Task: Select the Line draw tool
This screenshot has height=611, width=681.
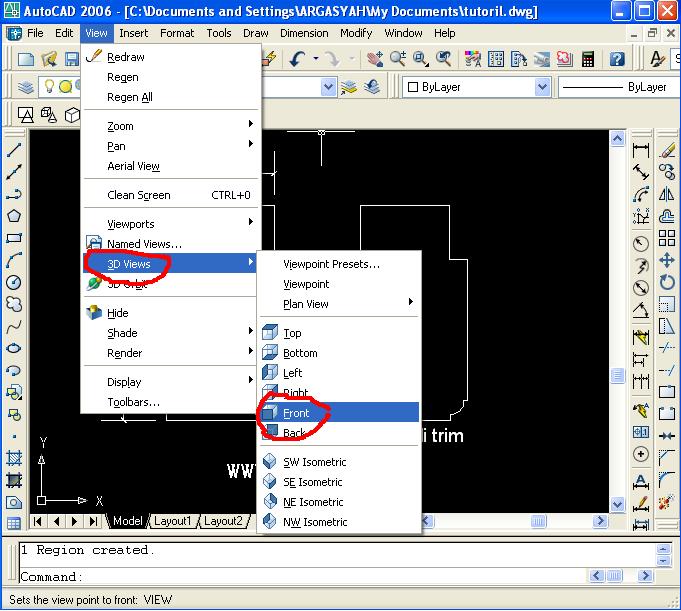Action: [14, 150]
